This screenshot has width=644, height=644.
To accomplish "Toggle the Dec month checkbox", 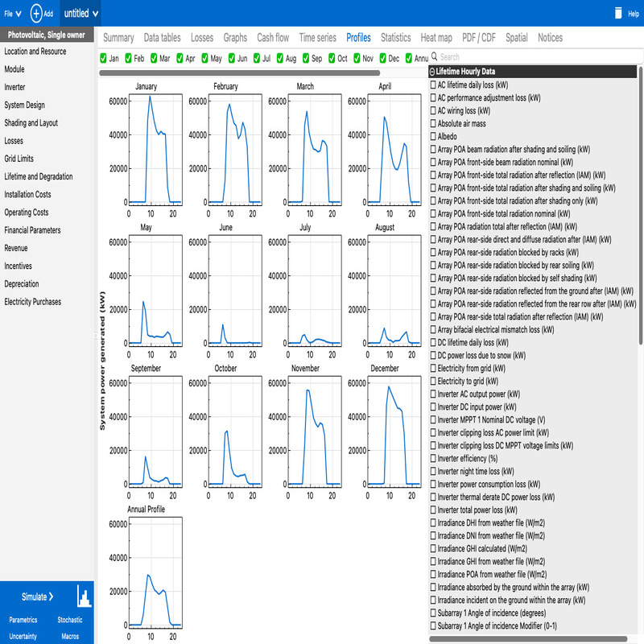I will click(x=383, y=58).
